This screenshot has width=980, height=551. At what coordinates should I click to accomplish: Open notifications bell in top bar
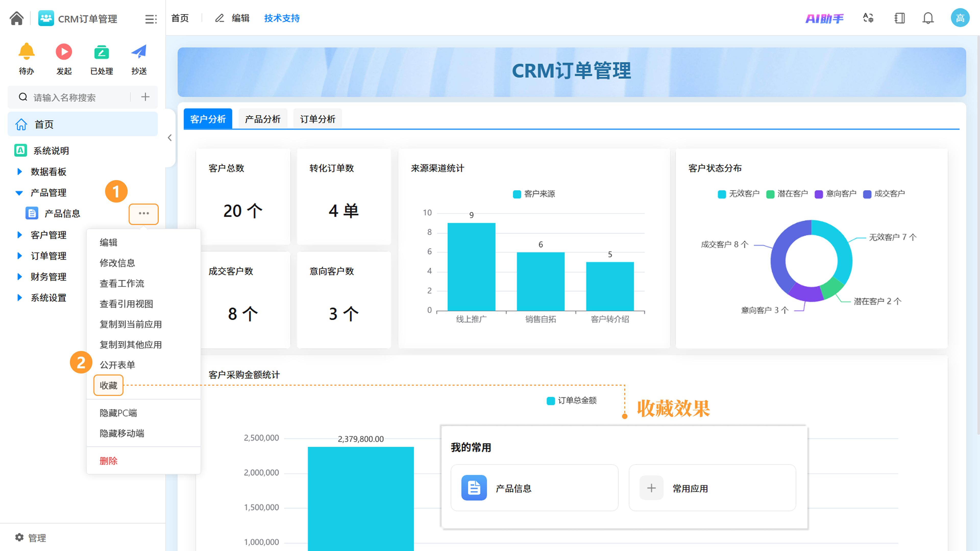pyautogui.click(x=928, y=18)
